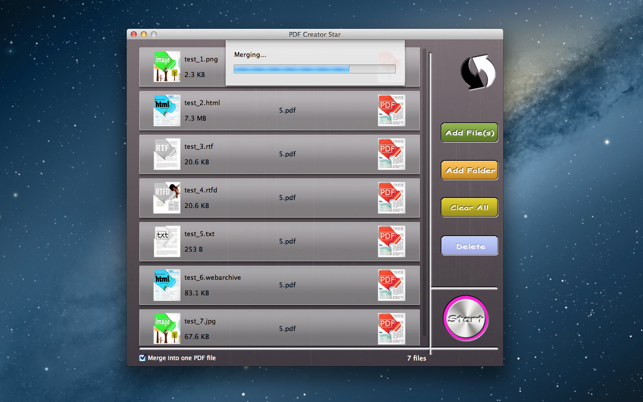The width and height of the screenshot is (643, 402).
Task: Click the Merging progress bar
Action: click(x=315, y=69)
